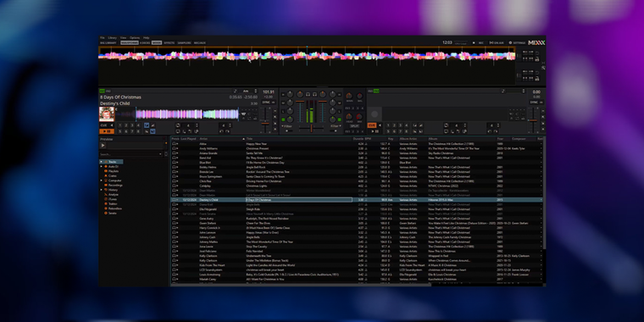Select Crates in library sidebar

(x=112, y=175)
